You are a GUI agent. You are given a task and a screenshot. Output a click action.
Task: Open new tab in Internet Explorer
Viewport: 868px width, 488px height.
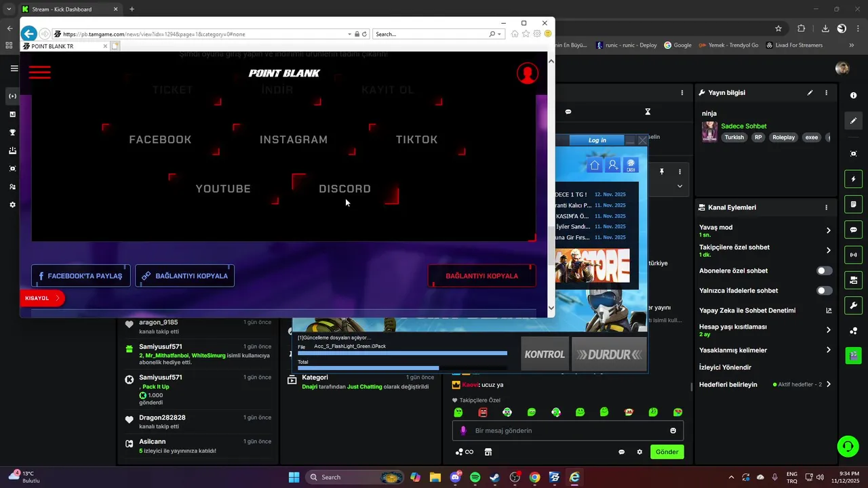point(116,46)
